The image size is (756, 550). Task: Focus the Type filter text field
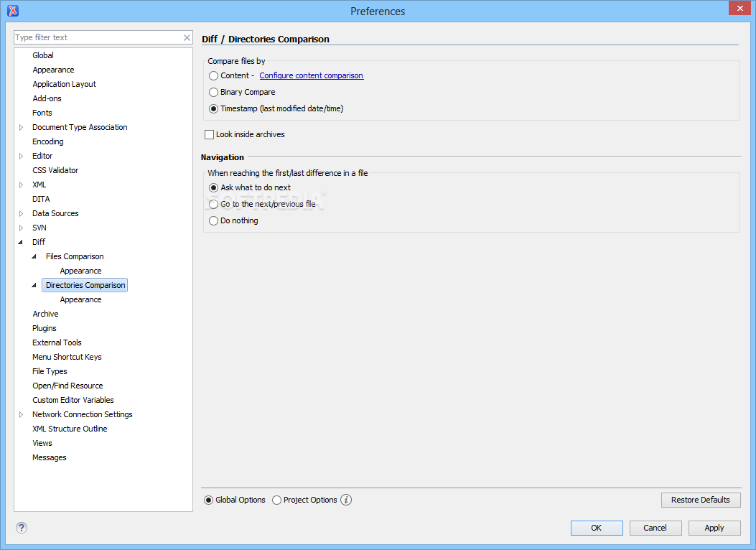(x=97, y=37)
